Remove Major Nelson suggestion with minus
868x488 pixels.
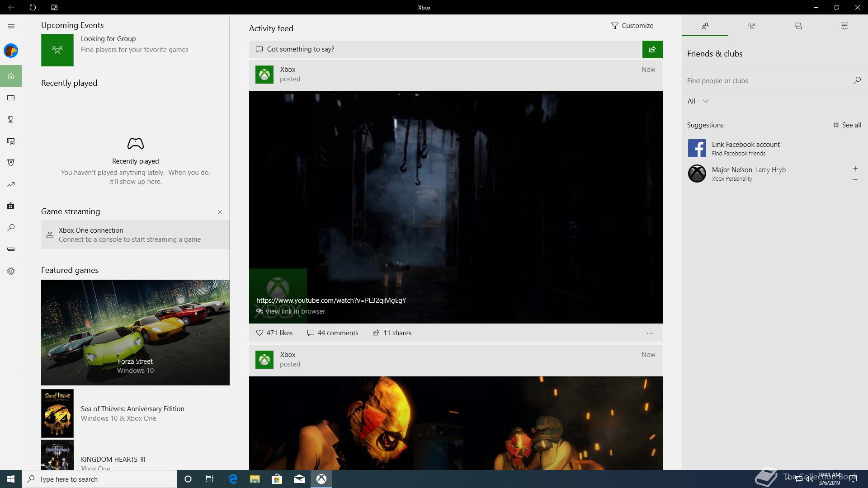pyautogui.click(x=855, y=179)
